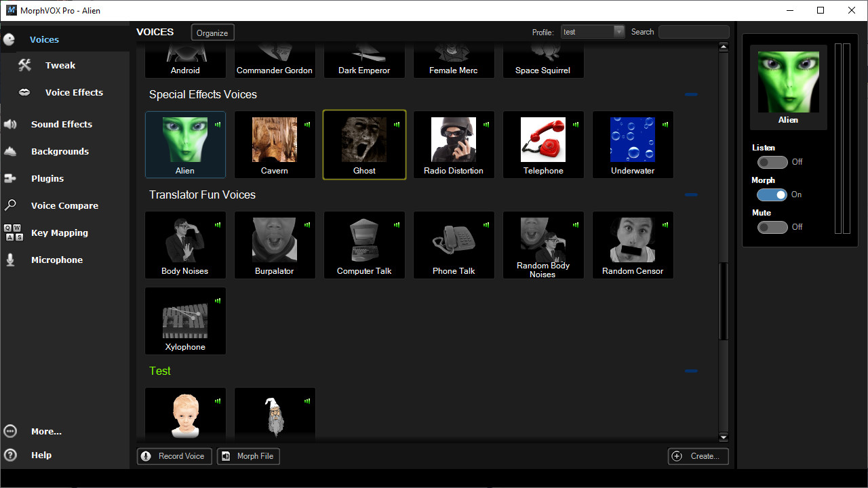
Task: Open the Microphone settings panel
Action: [58, 260]
